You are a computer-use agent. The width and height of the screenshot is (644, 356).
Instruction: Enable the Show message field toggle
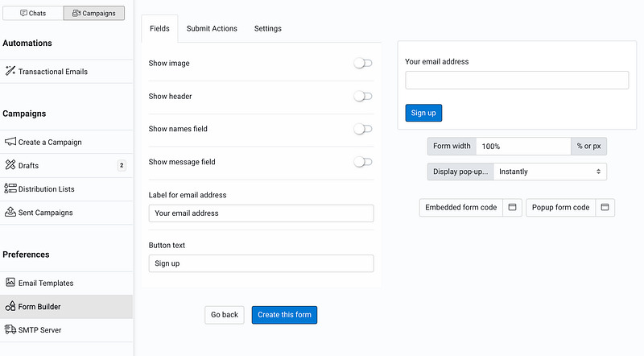[x=363, y=162]
